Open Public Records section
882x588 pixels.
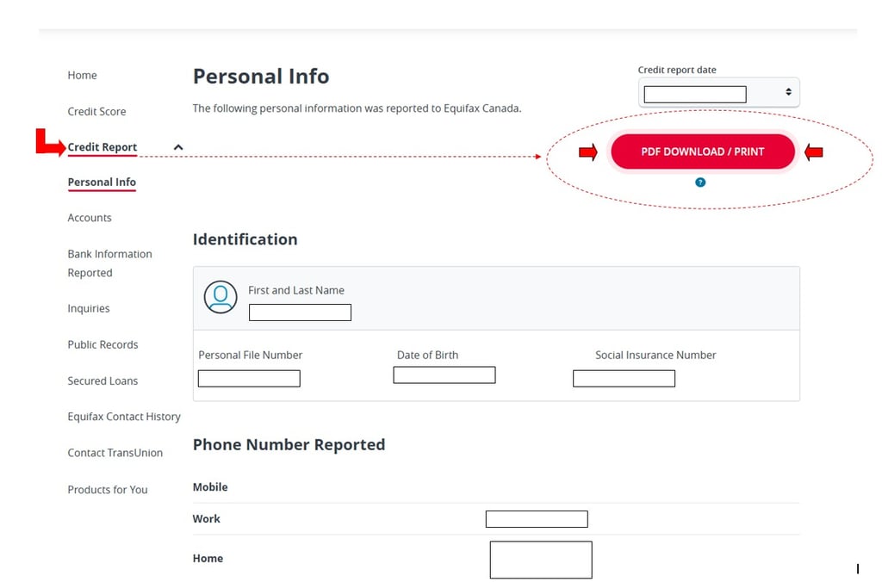pyautogui.click(x=102, y=344)
